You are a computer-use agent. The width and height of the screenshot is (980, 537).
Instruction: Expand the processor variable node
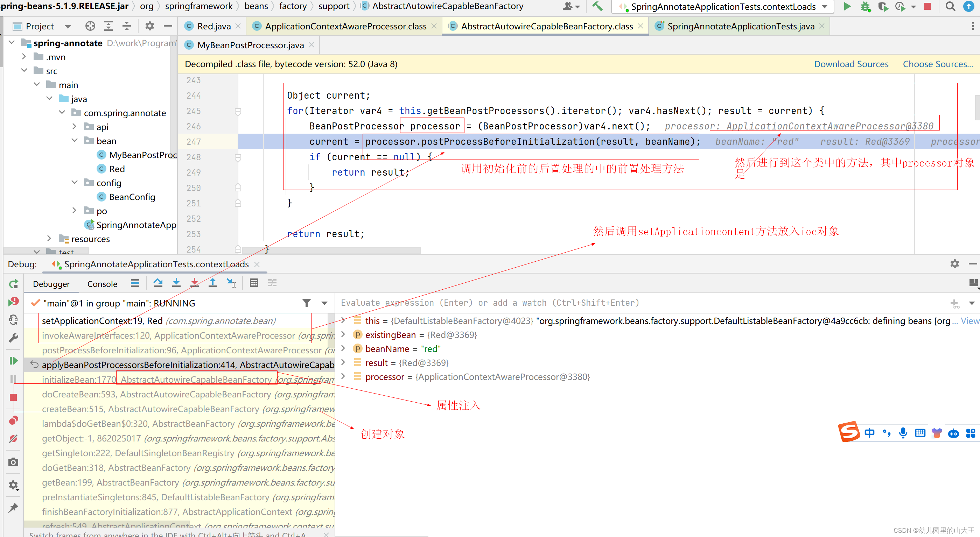click(x=343, y=376)
